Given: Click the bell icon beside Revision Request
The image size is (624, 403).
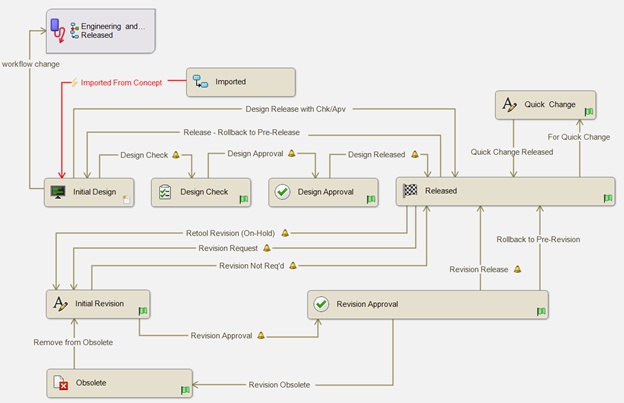Looking at the screenshot, I should 267,248.
